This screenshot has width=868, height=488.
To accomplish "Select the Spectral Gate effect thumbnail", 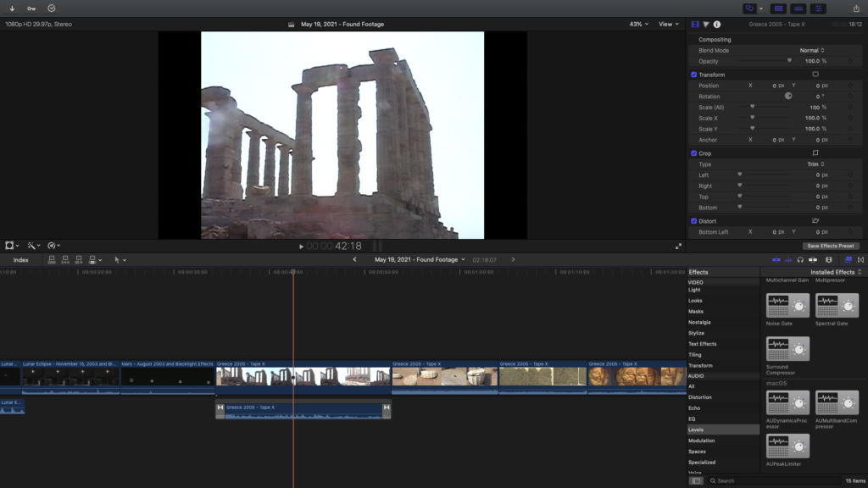I will 837,305.
